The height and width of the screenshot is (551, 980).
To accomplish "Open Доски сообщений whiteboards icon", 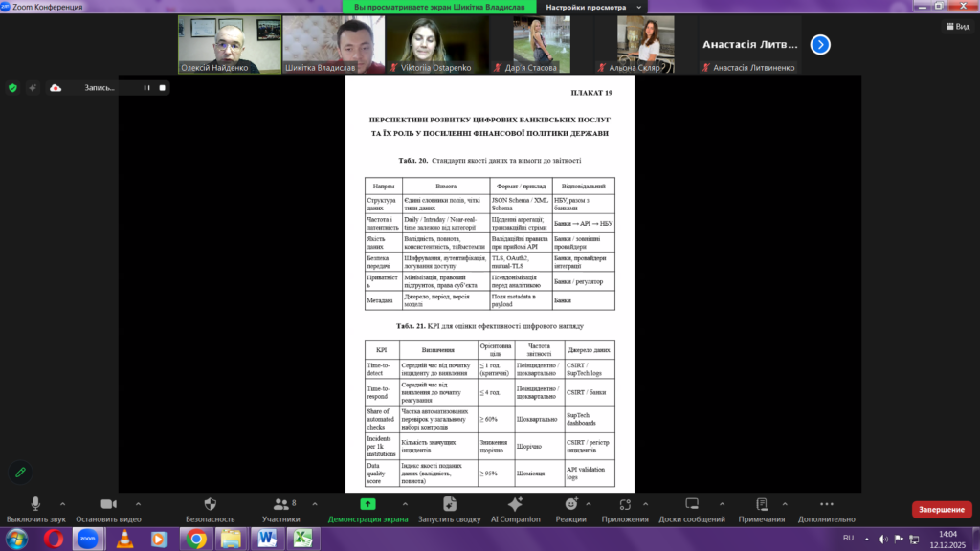I will 691,504.
